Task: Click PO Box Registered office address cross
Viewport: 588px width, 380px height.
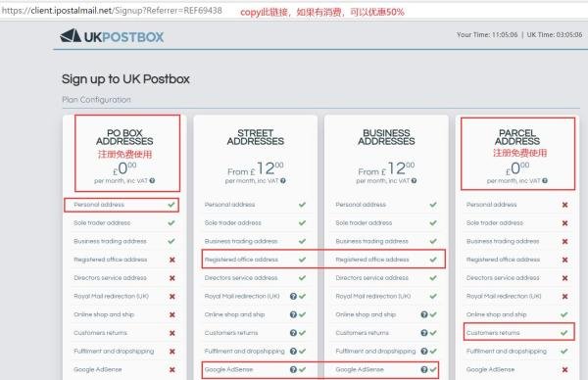Action: 172,260
